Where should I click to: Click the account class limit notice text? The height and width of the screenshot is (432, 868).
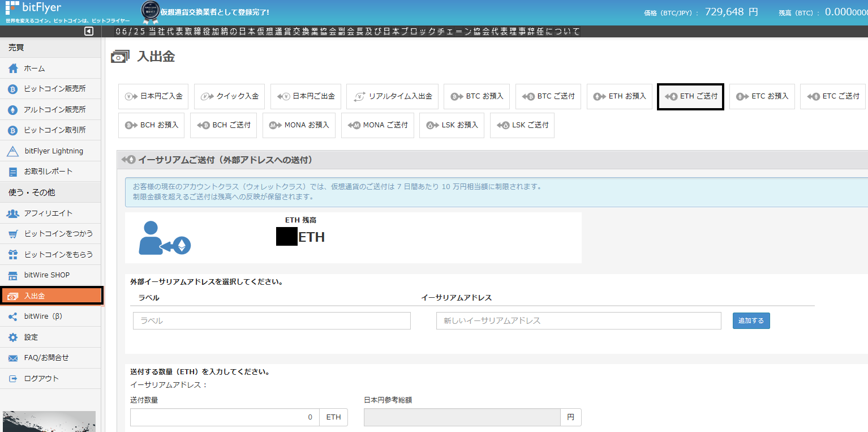click(x=337, y=191)
